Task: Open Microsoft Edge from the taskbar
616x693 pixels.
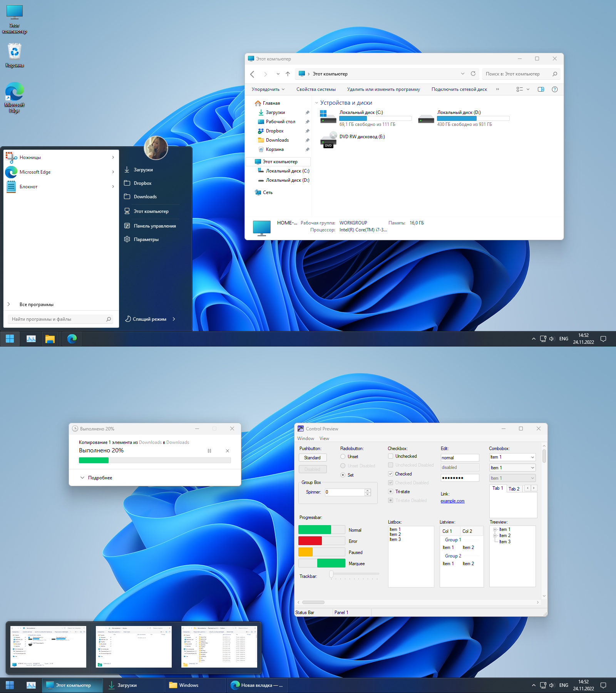Action: point(72,338)
